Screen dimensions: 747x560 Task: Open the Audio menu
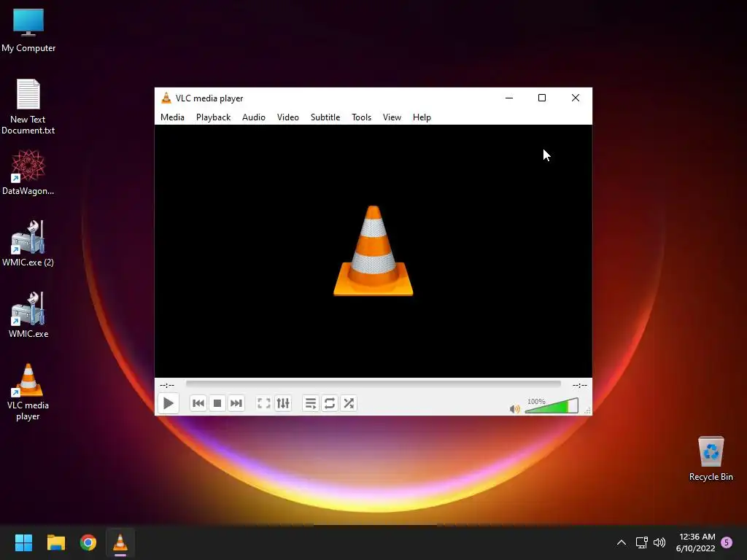253,117
